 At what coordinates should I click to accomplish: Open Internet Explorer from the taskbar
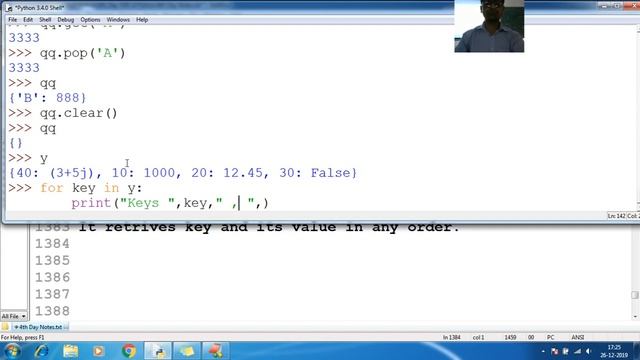41,351
